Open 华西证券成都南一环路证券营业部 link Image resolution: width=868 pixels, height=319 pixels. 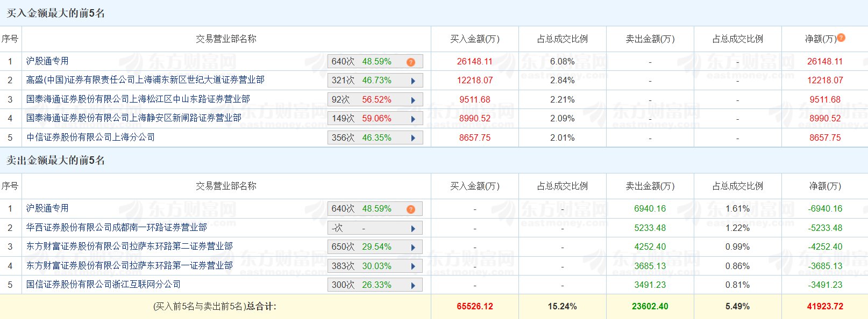click(116, 228)
